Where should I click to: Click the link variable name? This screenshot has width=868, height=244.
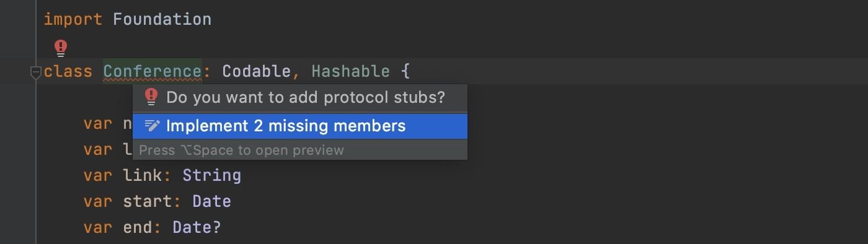[x=143, y=175]
